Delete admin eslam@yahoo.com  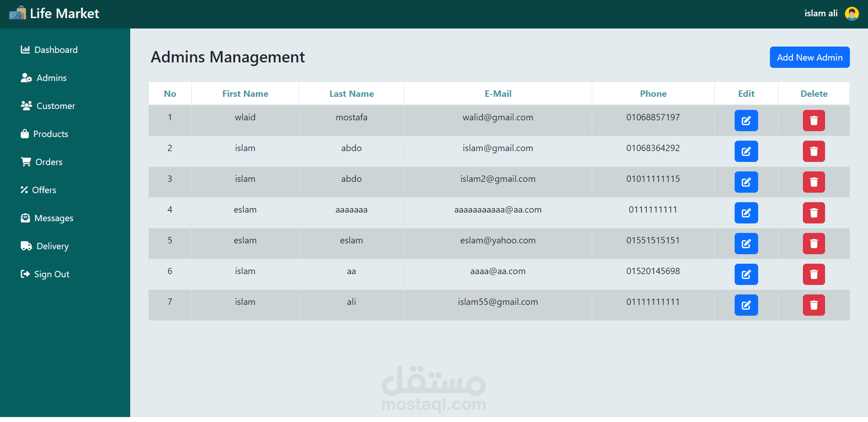pyautogui.click(x=814, y=244)
